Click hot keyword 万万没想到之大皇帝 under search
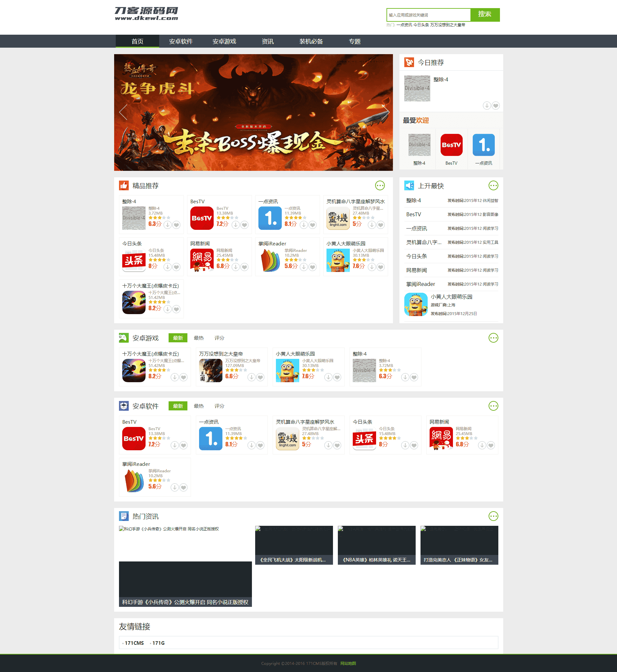This screenshot has width=617, height=672. tap(448, 25)
